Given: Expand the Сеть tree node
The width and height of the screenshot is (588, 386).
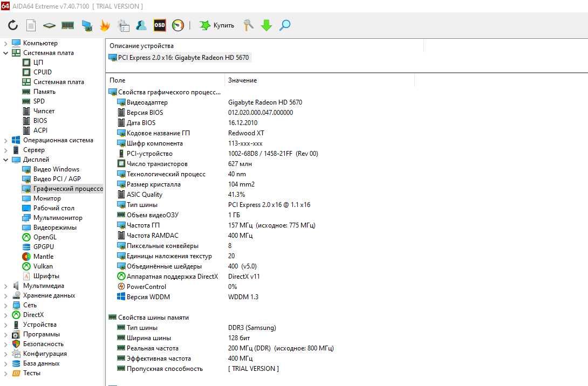Looking at the screenshot, I should click(5, 306).
